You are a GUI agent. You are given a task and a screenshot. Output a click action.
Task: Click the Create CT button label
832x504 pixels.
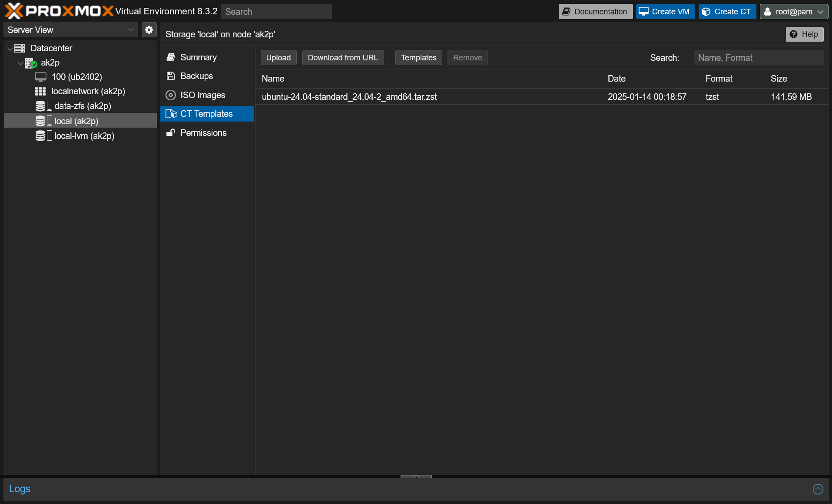tap(733, 12)
